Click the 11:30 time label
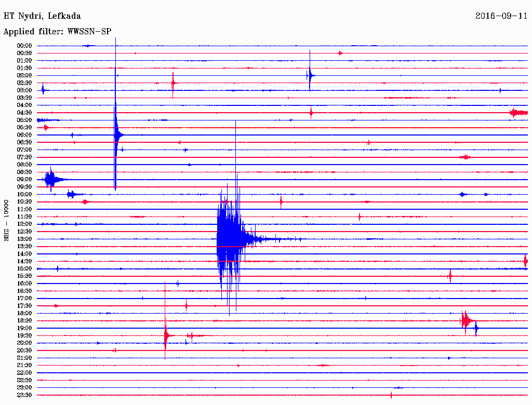 (x=24, y=217)
